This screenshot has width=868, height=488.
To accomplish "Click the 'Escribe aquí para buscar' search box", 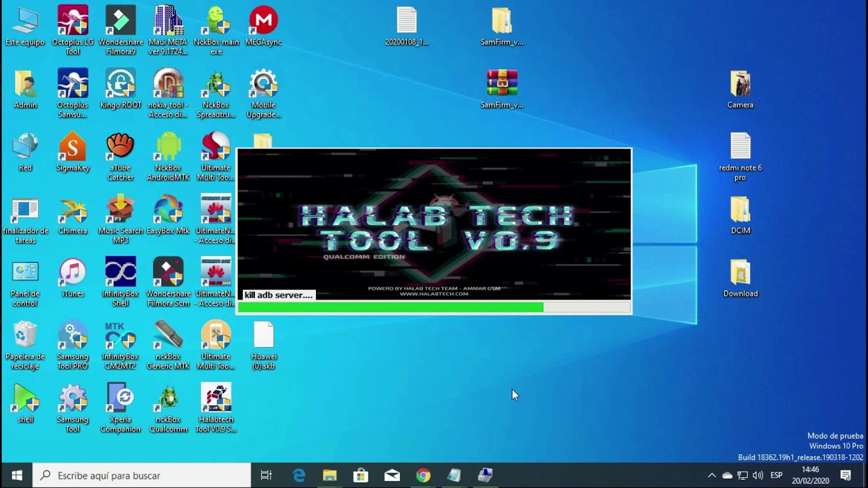I will pyautogui.click(x=142, y=475).
